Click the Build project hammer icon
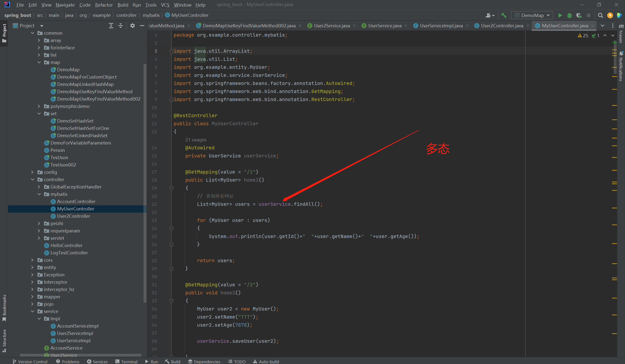Screen dimensions: 625x364 pyautogui.click(x=504, y=15)
